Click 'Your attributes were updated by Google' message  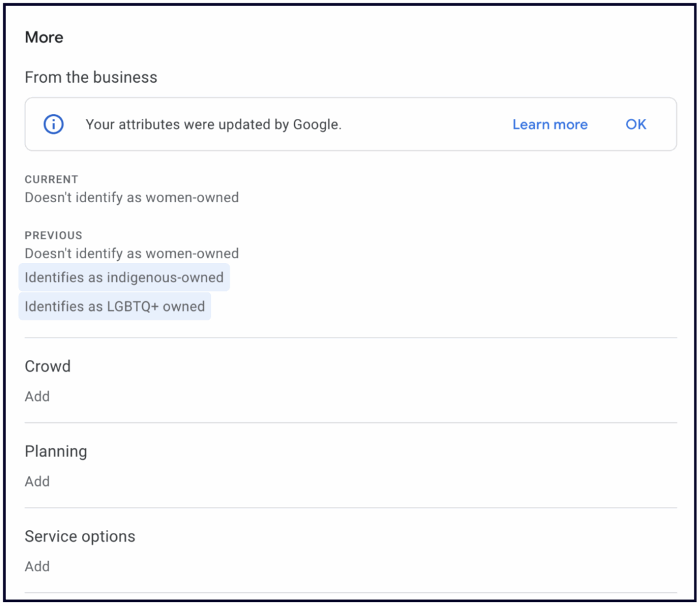213,124
